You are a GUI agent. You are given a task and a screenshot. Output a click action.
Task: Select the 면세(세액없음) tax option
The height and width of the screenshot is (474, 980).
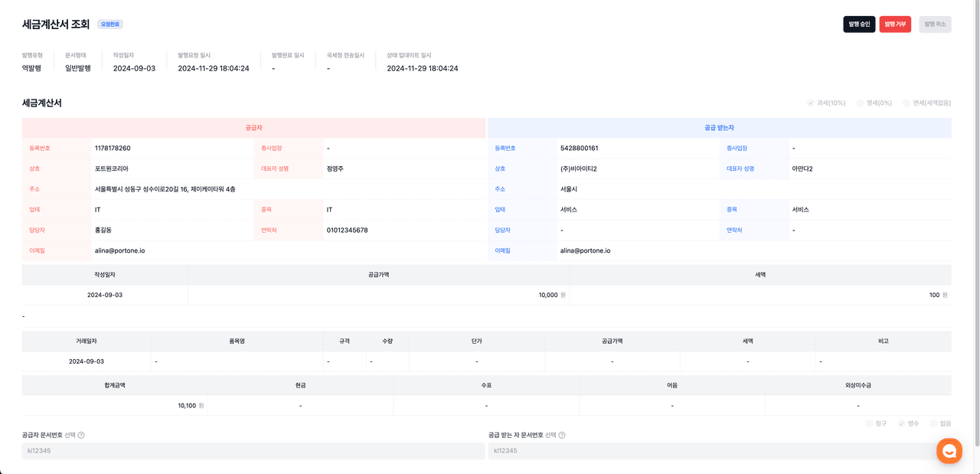pos(906,103)
